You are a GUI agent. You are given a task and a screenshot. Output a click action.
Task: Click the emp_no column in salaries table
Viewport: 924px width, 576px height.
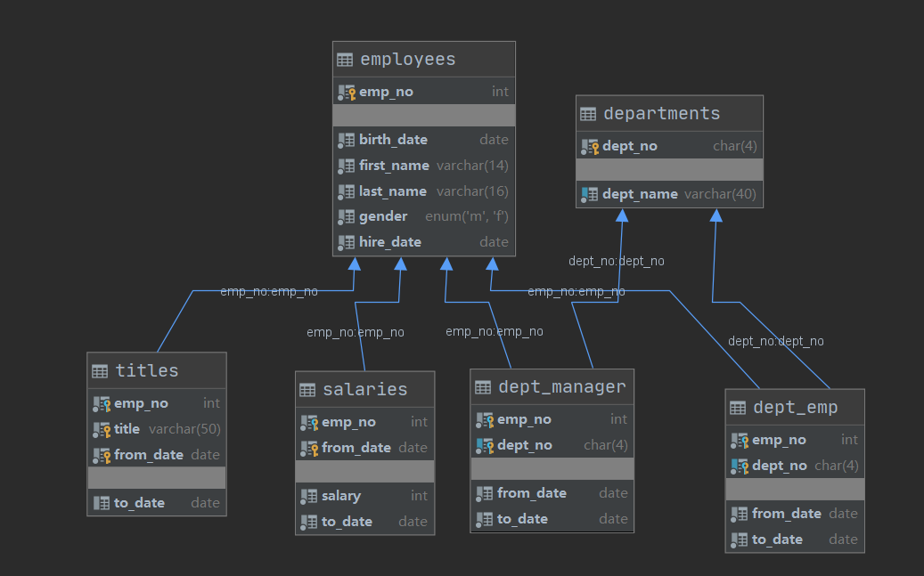coord(364,422)
